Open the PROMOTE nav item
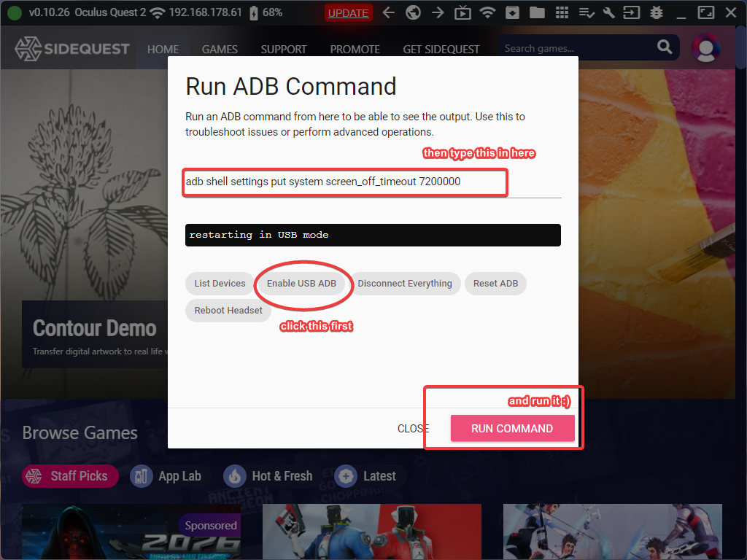The height and width of the screenshot is (560, 747). coord(355,49)
